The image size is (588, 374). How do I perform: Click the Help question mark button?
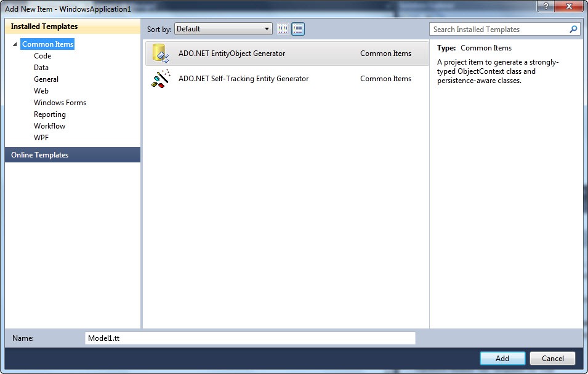pos(546,6)
